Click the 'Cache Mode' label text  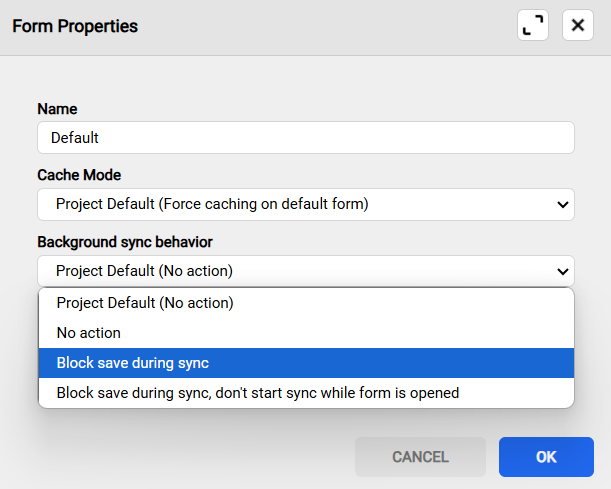click(x=79, y=175)
